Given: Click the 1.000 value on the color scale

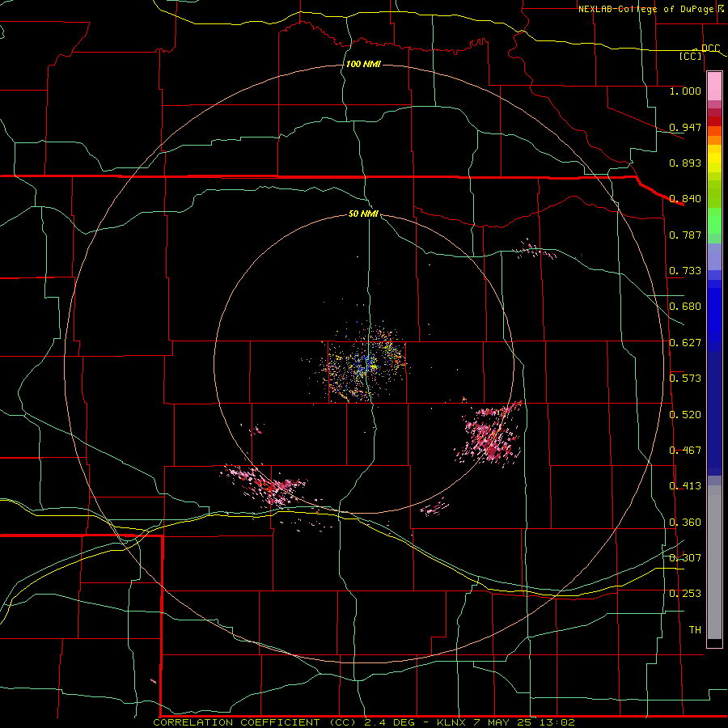Looking at the screenshot, I should pos(685,91).
